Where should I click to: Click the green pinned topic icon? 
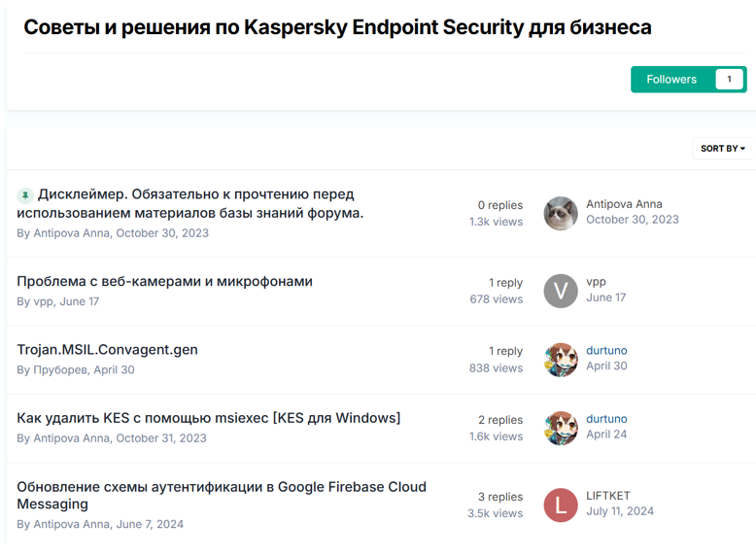pyautogui.click(x=25, y=194)
